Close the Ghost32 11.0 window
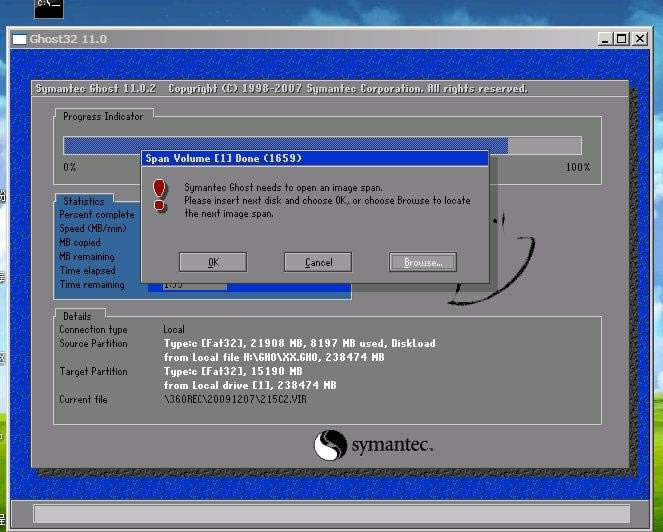Viewport: 663px width, 532px height. pos(639,39)
